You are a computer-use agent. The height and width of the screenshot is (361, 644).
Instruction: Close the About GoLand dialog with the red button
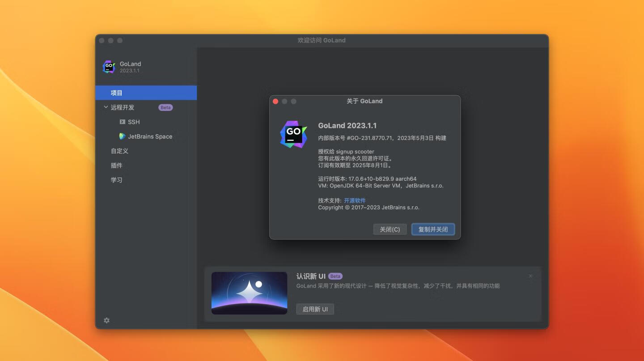[x=275, y=102]
